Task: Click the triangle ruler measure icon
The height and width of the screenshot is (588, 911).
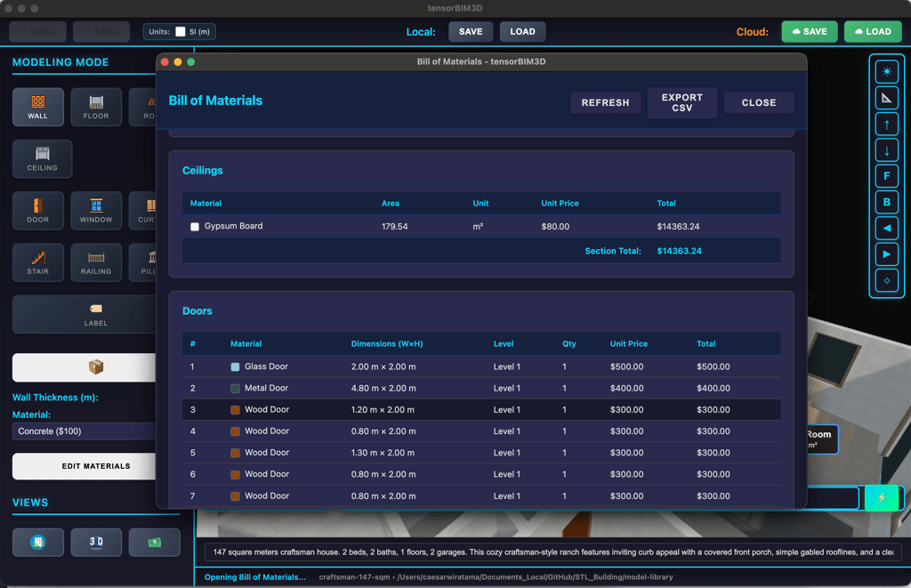Action: (x=887, y=98)
